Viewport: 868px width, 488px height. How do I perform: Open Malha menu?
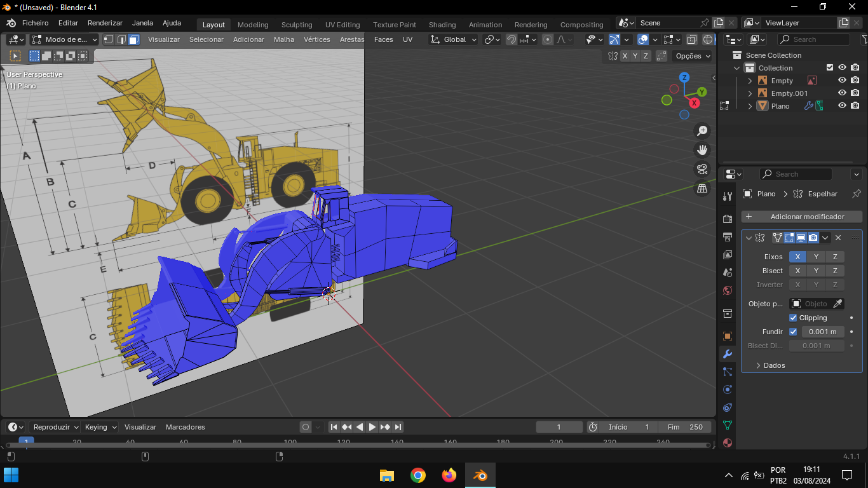coord(284,39)
